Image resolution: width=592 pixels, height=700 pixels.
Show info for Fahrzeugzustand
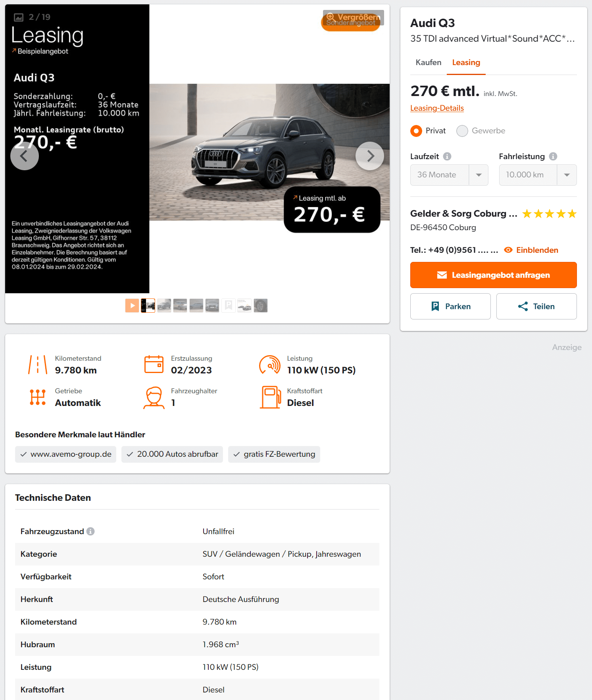pyautogui.click(x=90, y=531)
